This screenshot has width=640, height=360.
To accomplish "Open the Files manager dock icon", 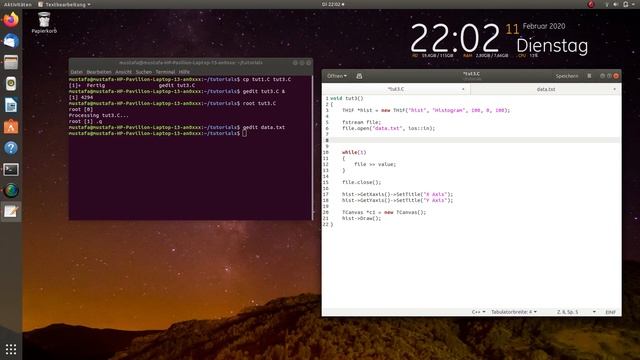I will pos(11,62).
